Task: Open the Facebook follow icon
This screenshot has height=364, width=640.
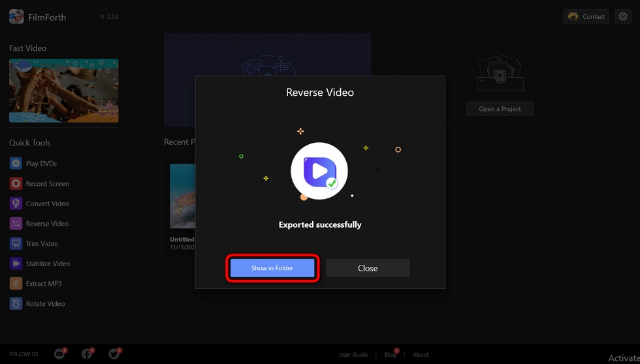Action: pos(87,354)
